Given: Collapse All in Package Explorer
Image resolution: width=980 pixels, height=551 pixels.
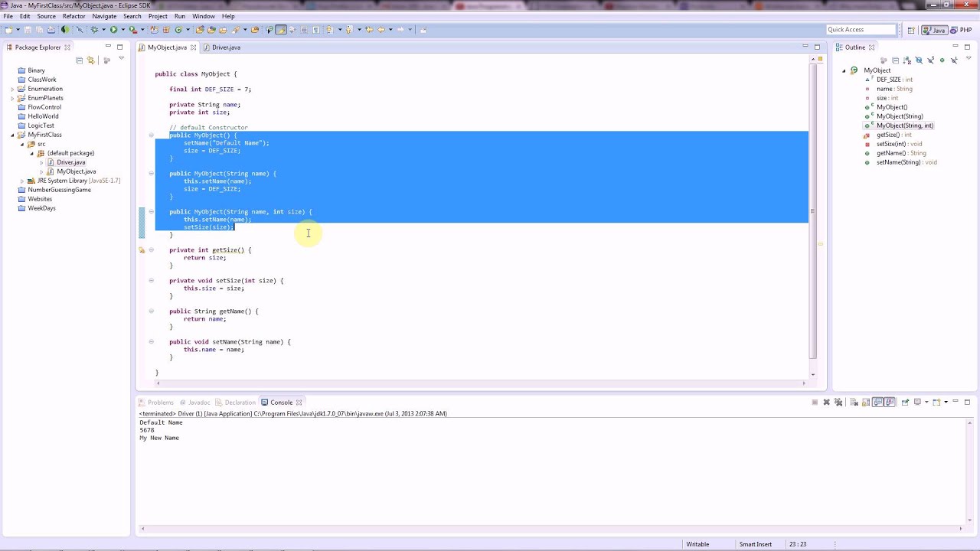Looking at the screenshot, I should 79,60.
